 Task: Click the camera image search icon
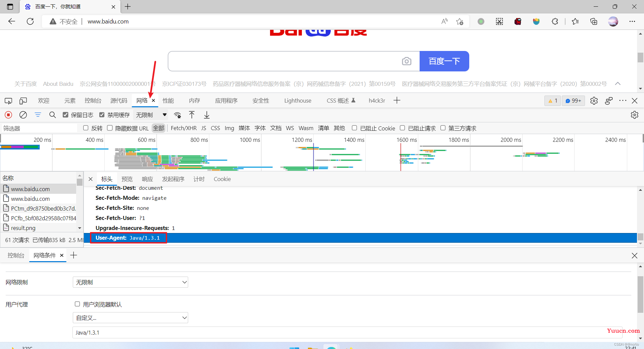(407, 61)
